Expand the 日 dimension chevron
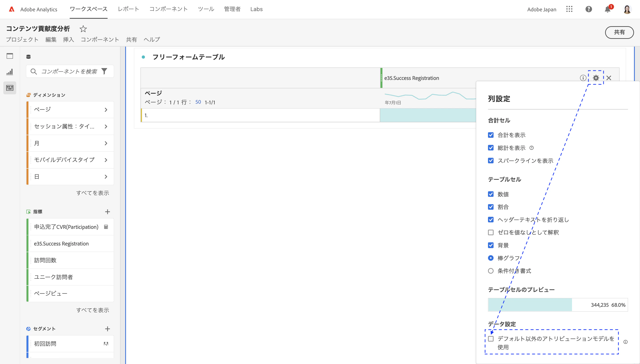 click(x=106, y=177)
